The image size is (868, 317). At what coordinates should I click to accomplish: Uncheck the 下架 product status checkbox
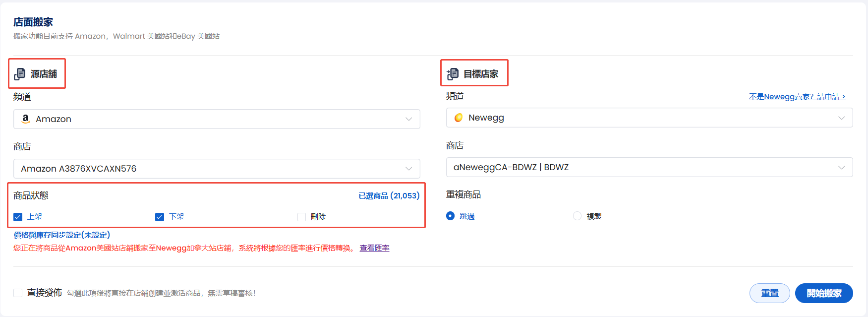point(160,217)
